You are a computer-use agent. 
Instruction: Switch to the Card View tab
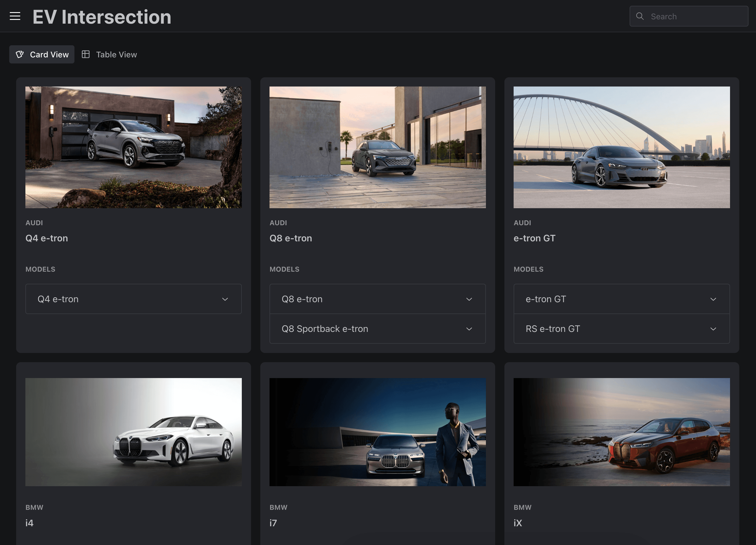pyautogui.click(x=42, y=54)
